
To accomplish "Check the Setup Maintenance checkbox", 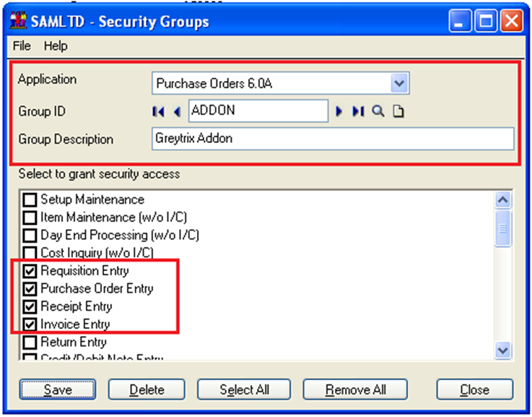I will tap(30, 199).
